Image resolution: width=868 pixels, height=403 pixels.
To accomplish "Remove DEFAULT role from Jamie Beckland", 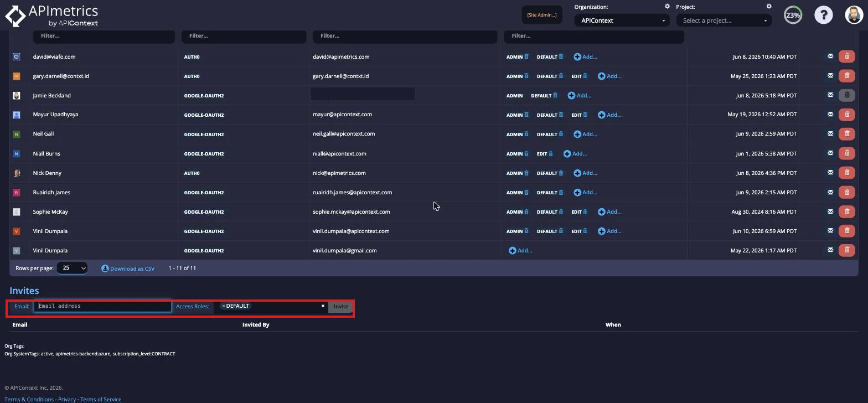I will click(x=555, y=95).
